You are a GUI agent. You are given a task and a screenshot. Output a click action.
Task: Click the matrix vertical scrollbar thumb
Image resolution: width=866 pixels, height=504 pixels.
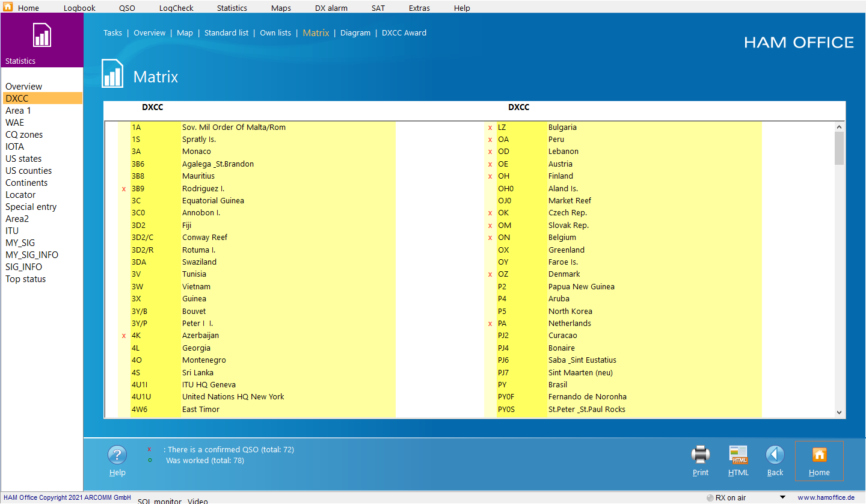pyautogui.click(x=840, y=148)
